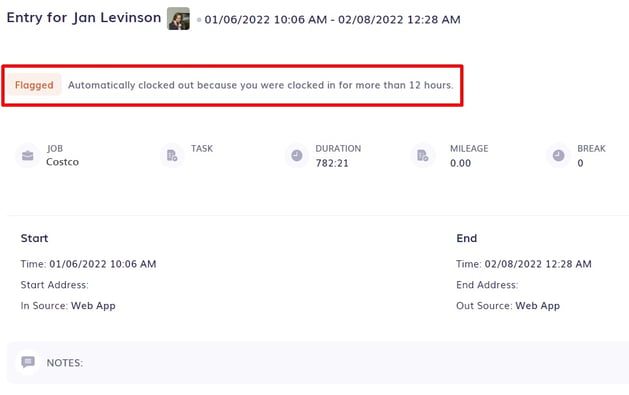The width and height of the screenshot is (629, 395).
Task: Click the automatically clocked out message
Action: coord(261,85)
